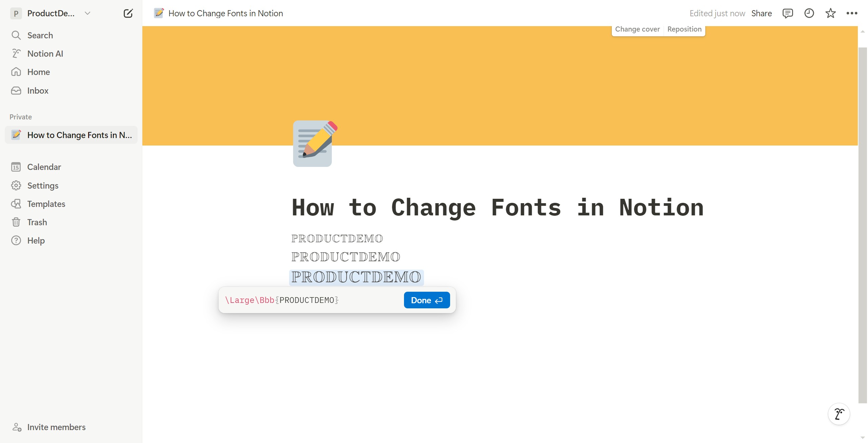Click the Done button

pos(427,300)
